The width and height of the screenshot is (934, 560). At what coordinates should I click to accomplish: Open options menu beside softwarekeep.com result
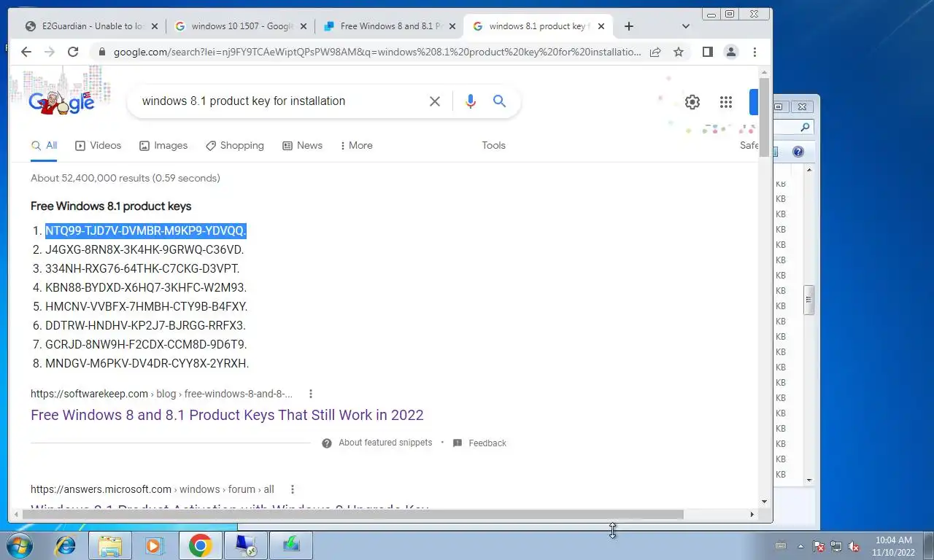coord(310,394)
